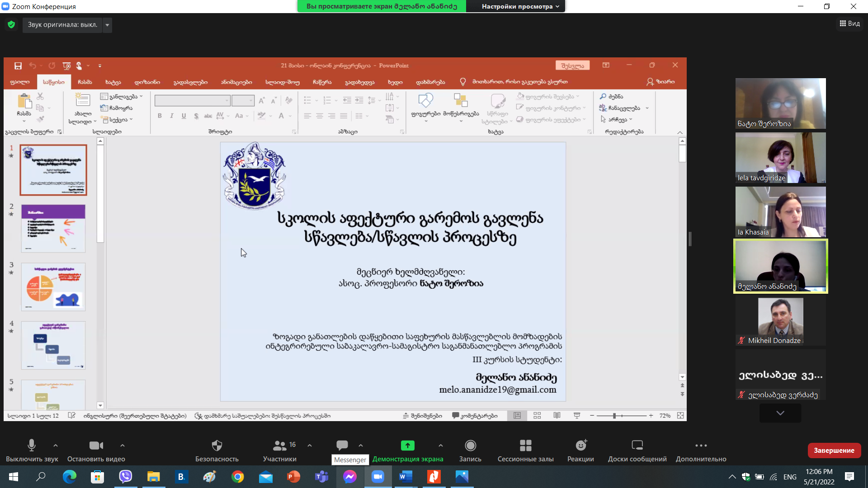This screenshot has height=488, width=868.
Task: Stop video with camera button
Action: [96, 446]
